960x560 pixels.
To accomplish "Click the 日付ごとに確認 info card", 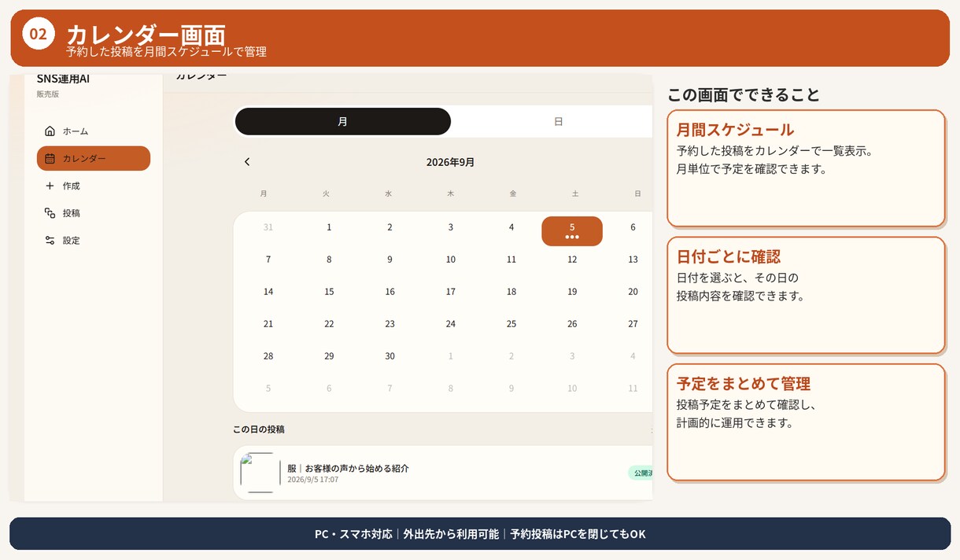I will point(806,295).
